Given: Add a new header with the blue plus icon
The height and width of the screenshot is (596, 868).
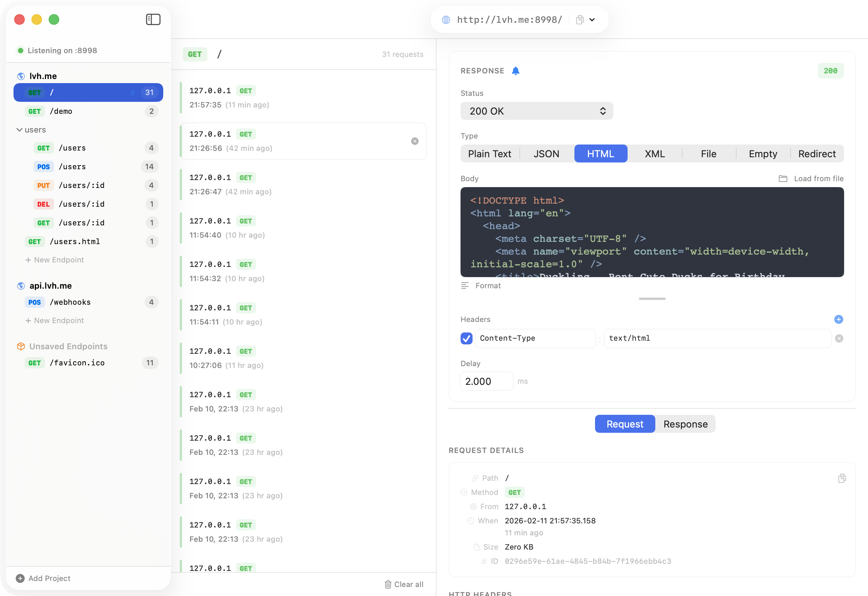Looking at the screenshot, I should tap(839, 319).
